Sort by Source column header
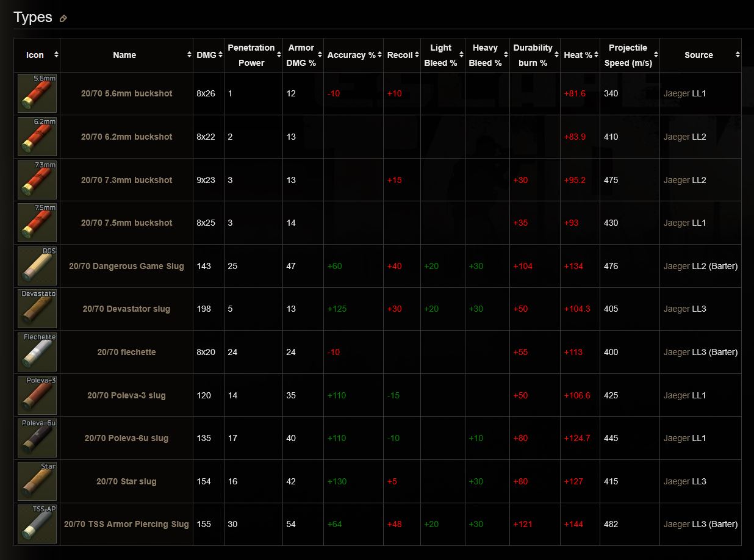Viewport: 754px width, 560px height. [701, 55]
